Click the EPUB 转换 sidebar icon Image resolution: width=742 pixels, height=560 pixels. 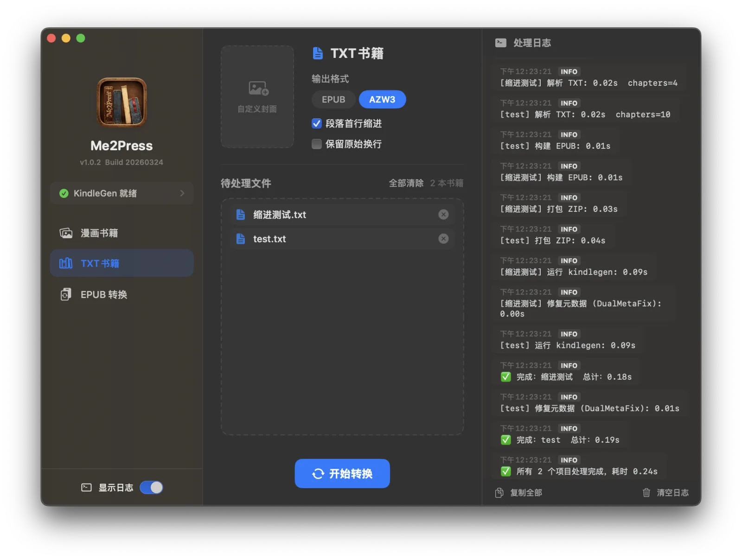(x=66, y=294)
